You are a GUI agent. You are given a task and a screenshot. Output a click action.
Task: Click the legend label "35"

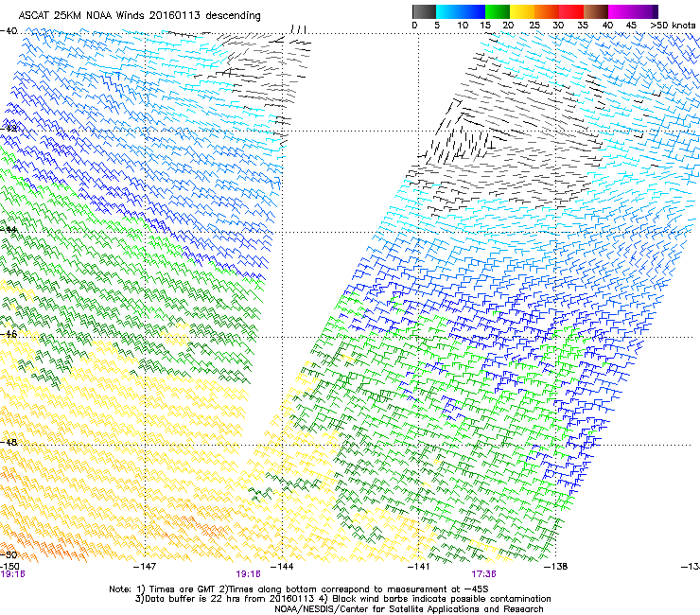pyautogui.click(x=583, y=26)
